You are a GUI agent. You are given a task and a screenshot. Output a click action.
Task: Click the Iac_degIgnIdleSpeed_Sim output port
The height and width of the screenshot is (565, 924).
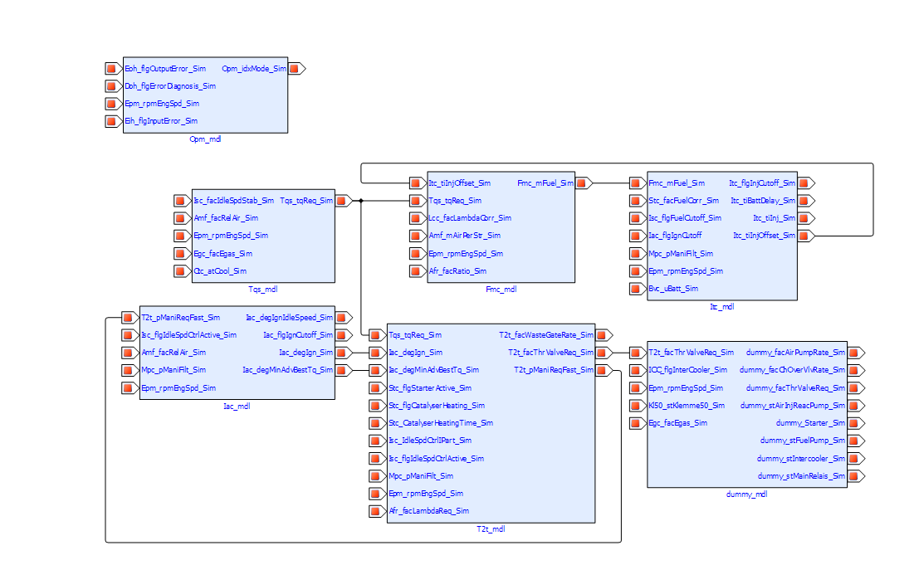click(x=344, y=318)
